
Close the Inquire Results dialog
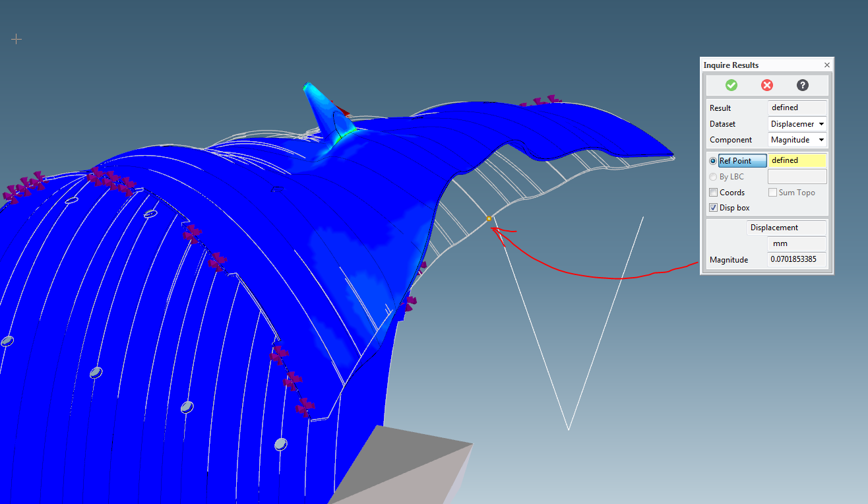(x=827, y=65)
